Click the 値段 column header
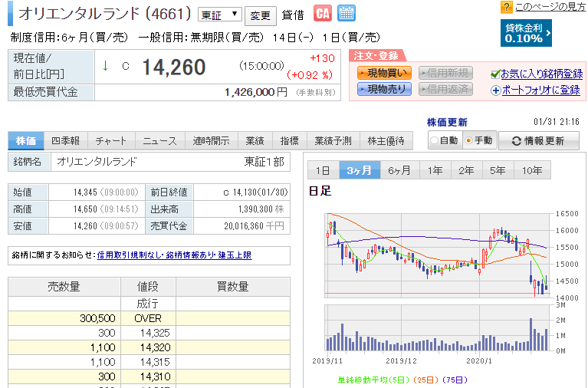This screenshot has width=588, height=388. click(148, 287)
